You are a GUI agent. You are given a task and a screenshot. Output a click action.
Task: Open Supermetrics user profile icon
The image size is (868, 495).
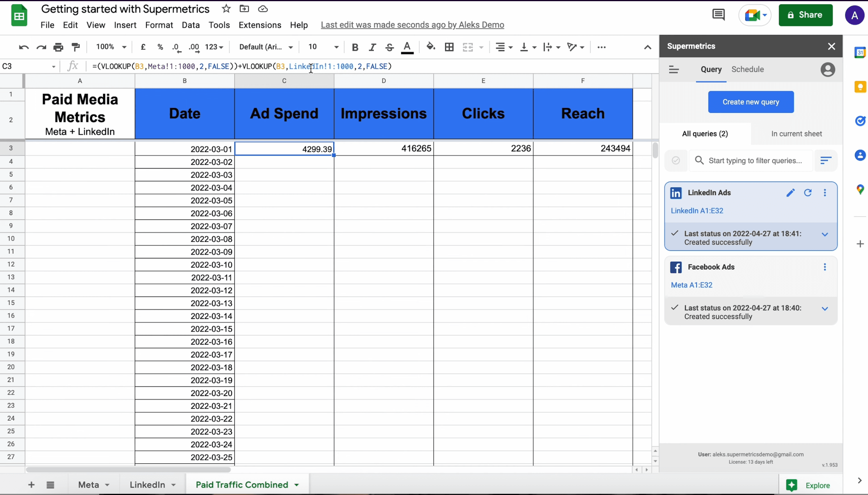pyautogui.click(x=827, y=70)
